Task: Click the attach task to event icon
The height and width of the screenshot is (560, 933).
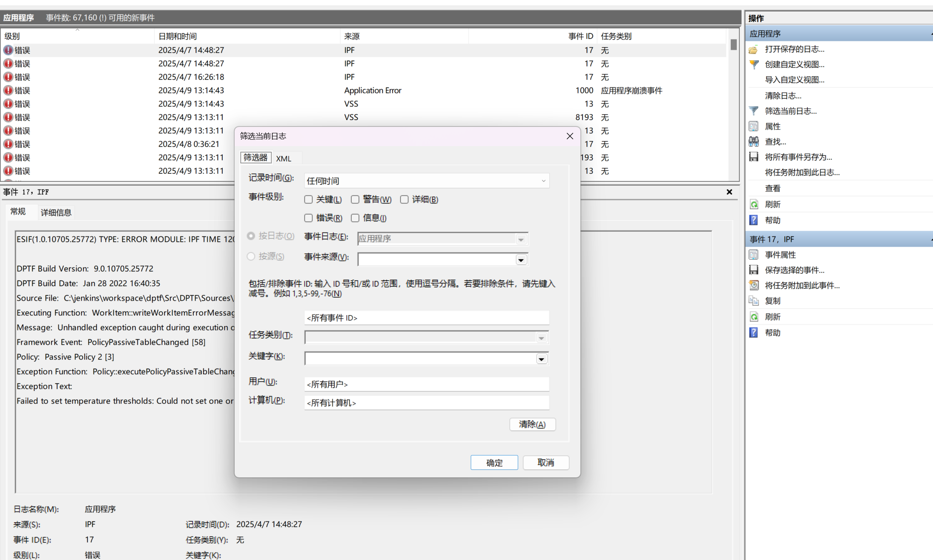Action: click(x=753, y=285)
